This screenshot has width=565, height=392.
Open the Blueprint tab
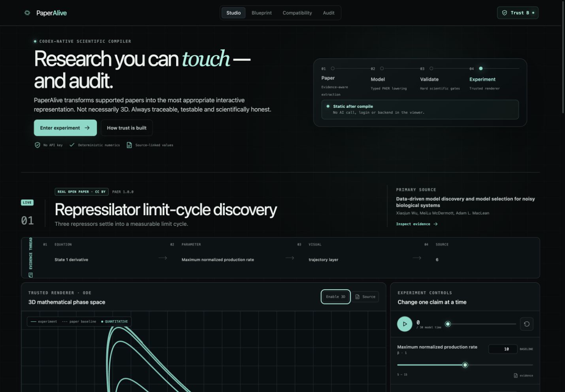(x=262, y=13)
